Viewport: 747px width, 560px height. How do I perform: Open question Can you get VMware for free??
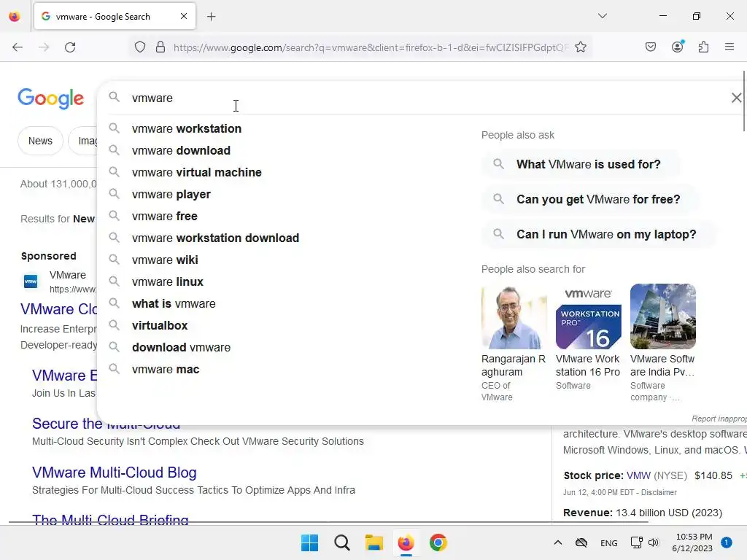pos(591,200)
